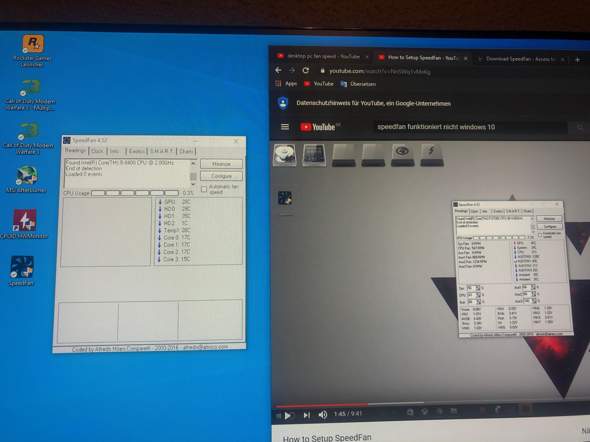Click the Minimize button in SpeedFan
The image size is (590, 442).
221,164
